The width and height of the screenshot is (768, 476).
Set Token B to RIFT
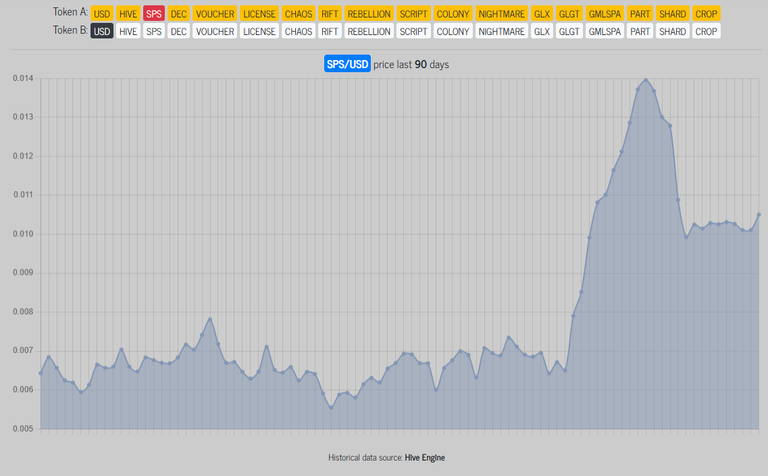(330, 31)
